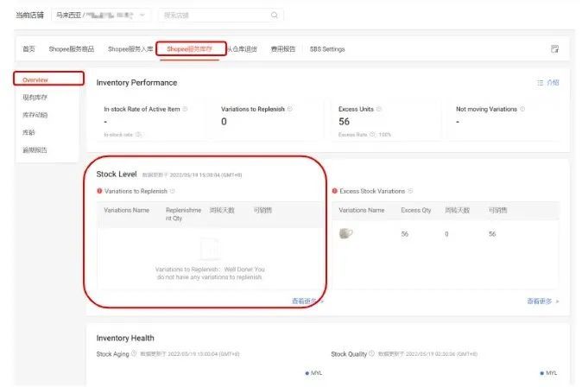This screenshot has width=588, height=387.
Task: Click the search magnifier icon in store search
Action: click(x=275, y=16)
